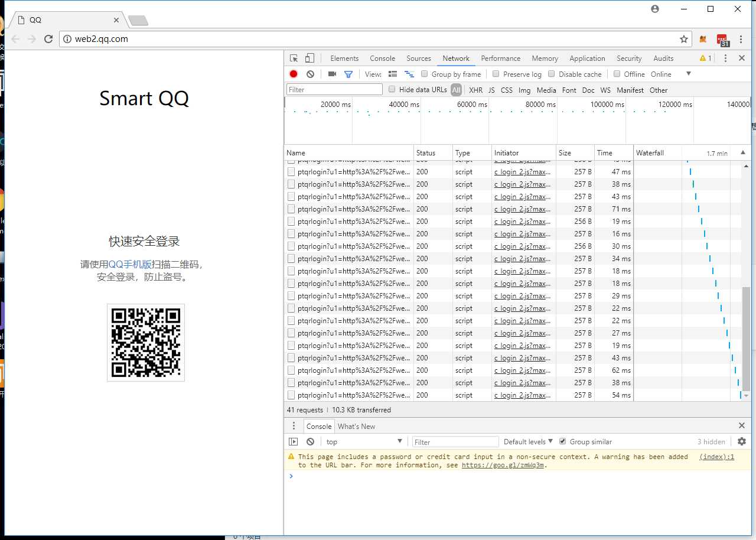Open the (index):1 source link
Screen dimensions: 756x540
pyautogui.click(x=716, y=457)
